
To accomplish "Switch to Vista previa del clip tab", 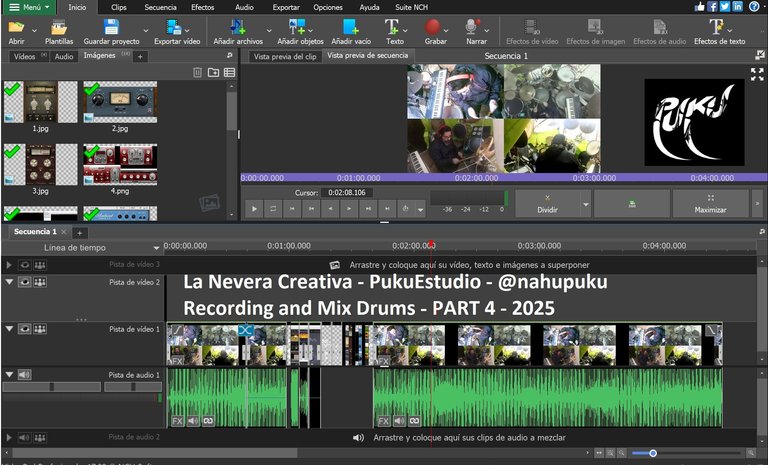I will point(285,56).
